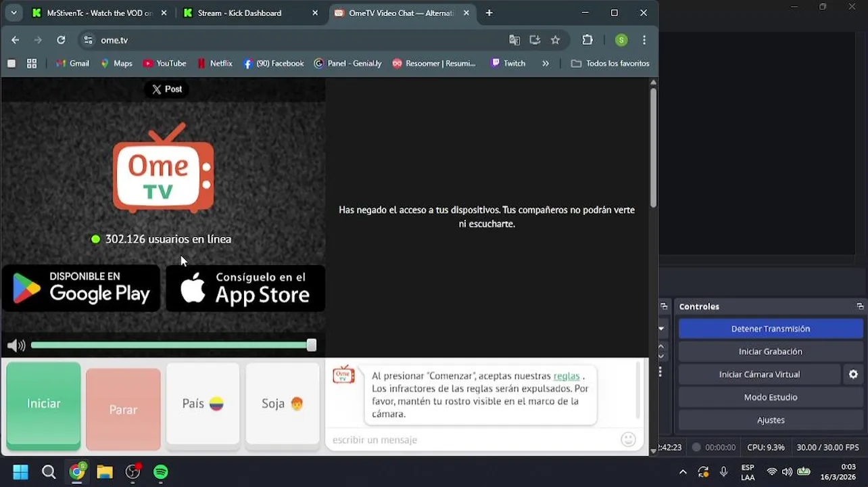Open the Netflix bookmark
Viewport: 868px width, 487px height.
(x=215, y=64)
